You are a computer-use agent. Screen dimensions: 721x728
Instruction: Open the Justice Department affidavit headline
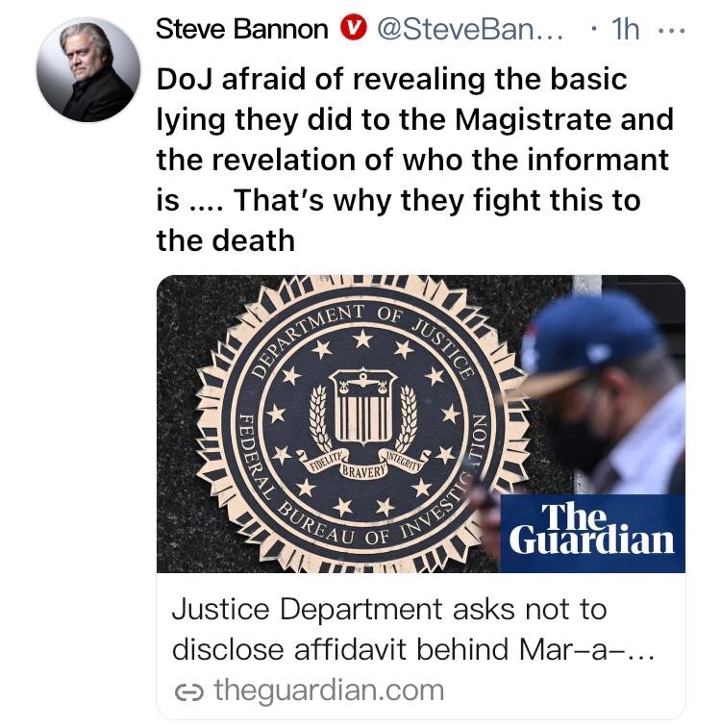click(413, 629)
